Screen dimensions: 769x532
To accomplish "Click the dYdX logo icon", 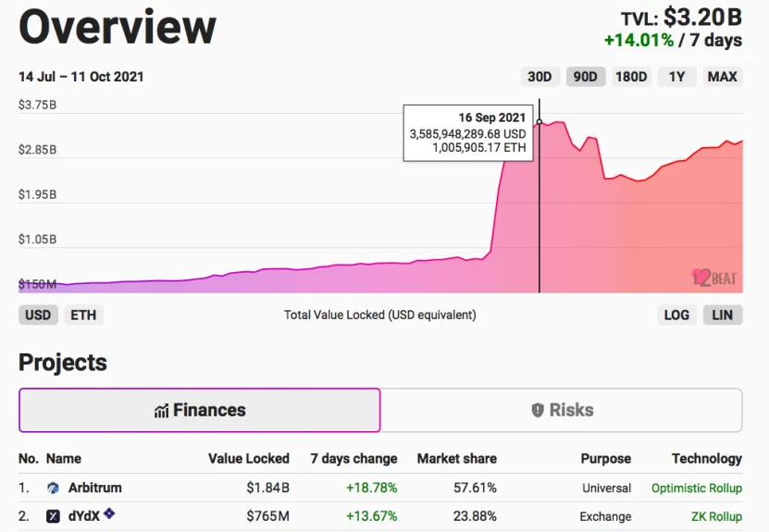I will click(53, 516).
